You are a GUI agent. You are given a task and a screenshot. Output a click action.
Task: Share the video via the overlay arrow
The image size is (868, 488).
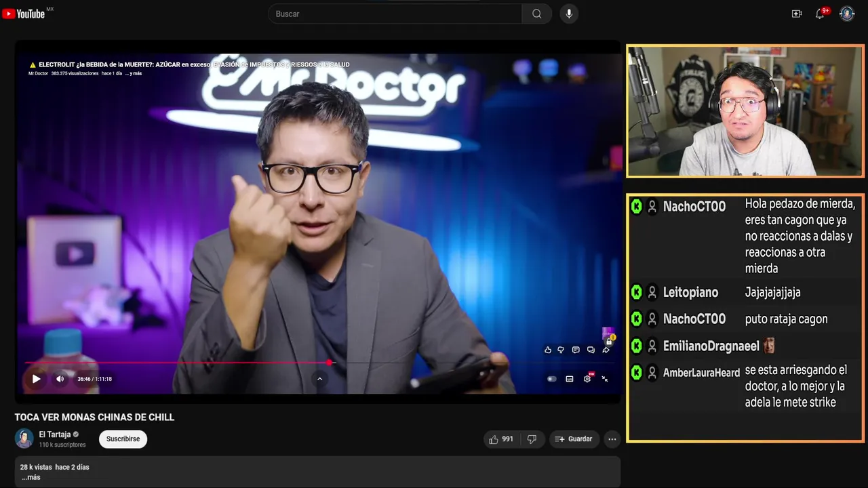point(606,350)
